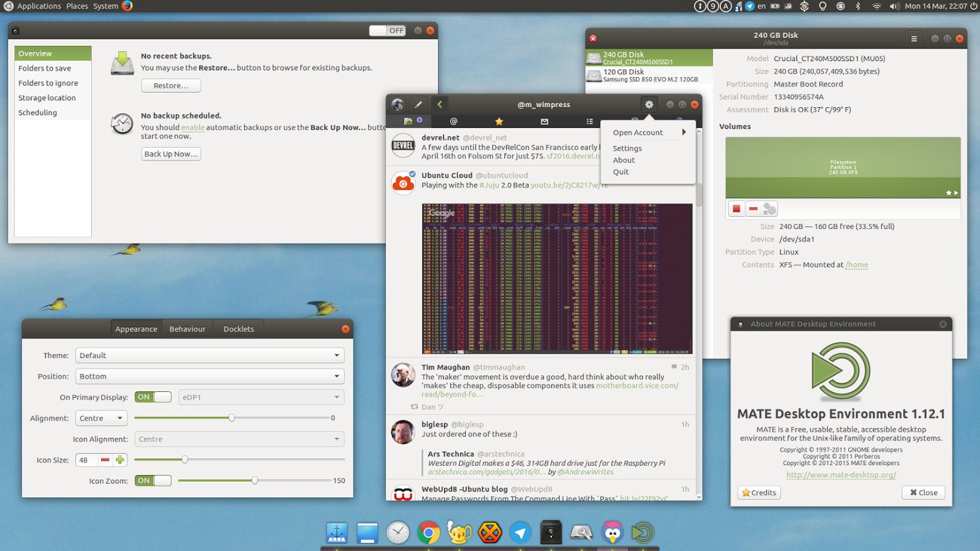This screenshot has height=551, width=980.
Task: Click the enable automatic backups link
Action: tap(192, 128)
